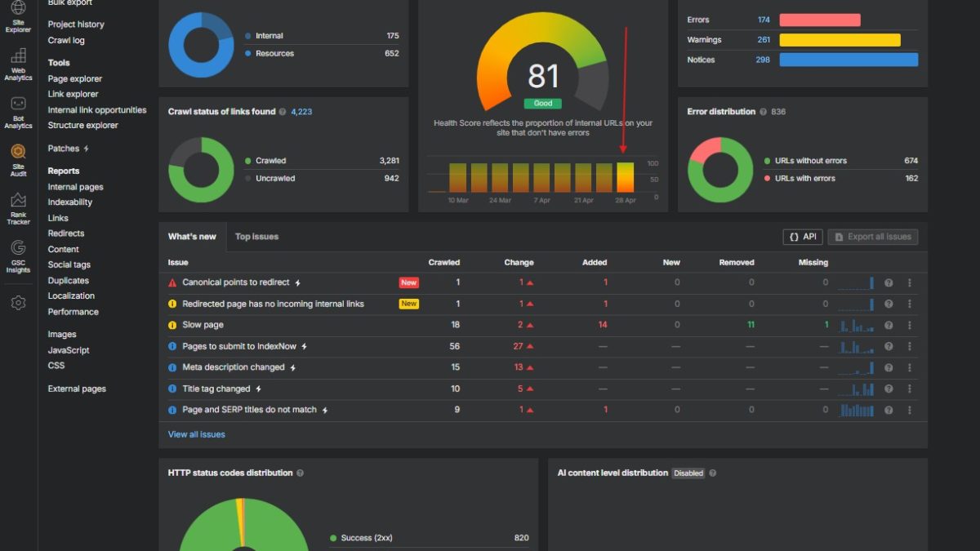Open Bot Analytics from the sidebar

click(x=18, y=113)
